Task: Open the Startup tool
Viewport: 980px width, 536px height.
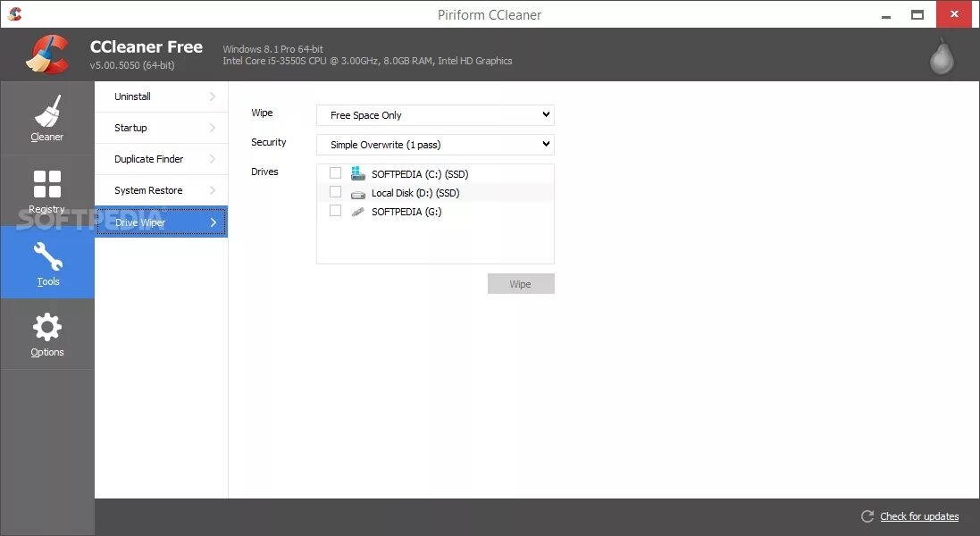Action: pos(162,128)
